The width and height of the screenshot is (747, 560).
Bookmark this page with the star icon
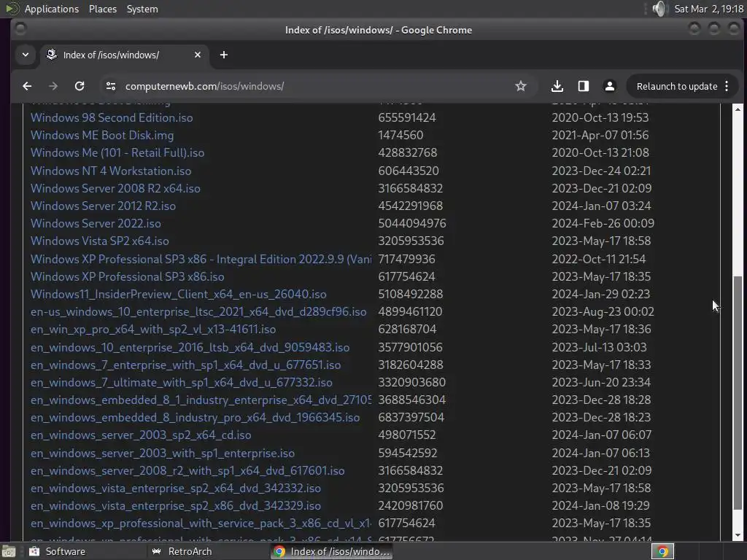[521, 86]
